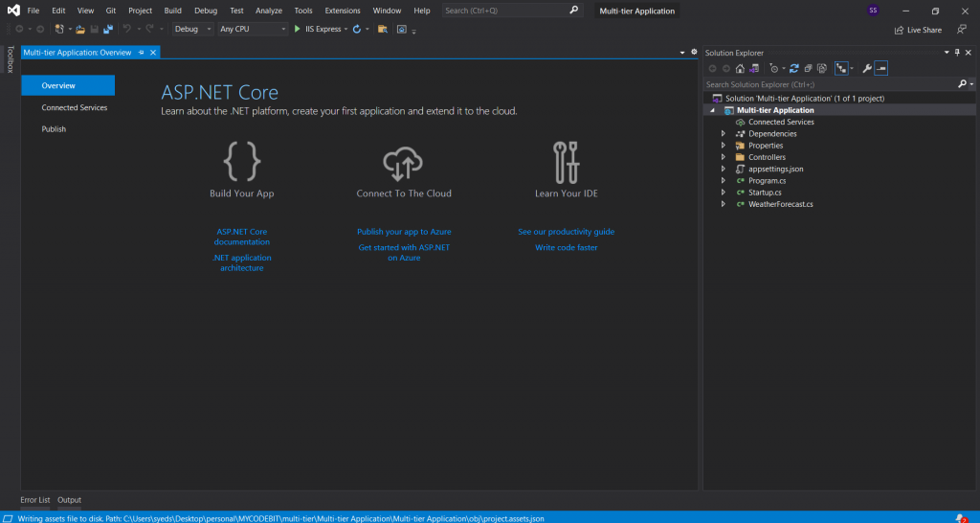Open Solution Explorer window position dropdown
Screen dimensions: 980x523
tap(947, 53)
